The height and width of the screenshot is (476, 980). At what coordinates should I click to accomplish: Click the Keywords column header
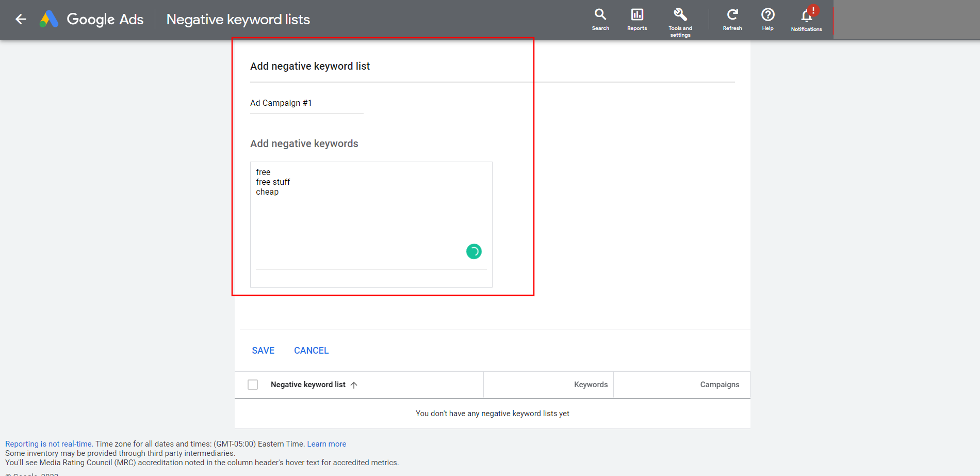tap(591, 385)
